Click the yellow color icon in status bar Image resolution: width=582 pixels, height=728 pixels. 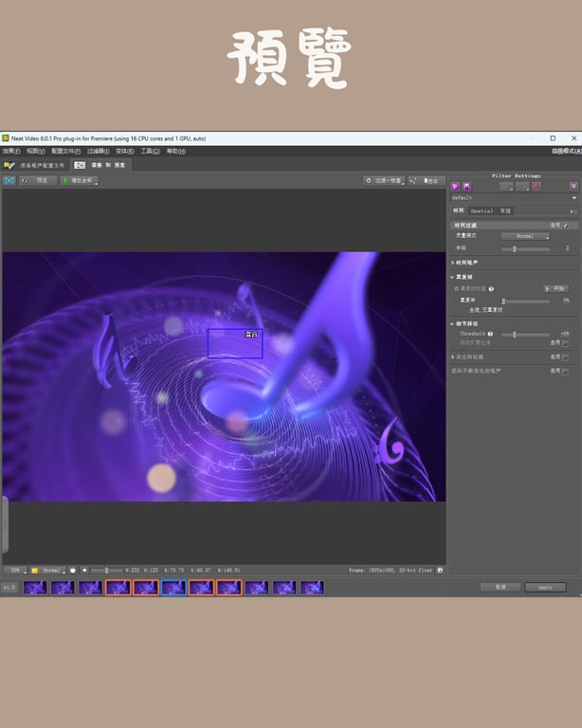click(x=35, y=571)
